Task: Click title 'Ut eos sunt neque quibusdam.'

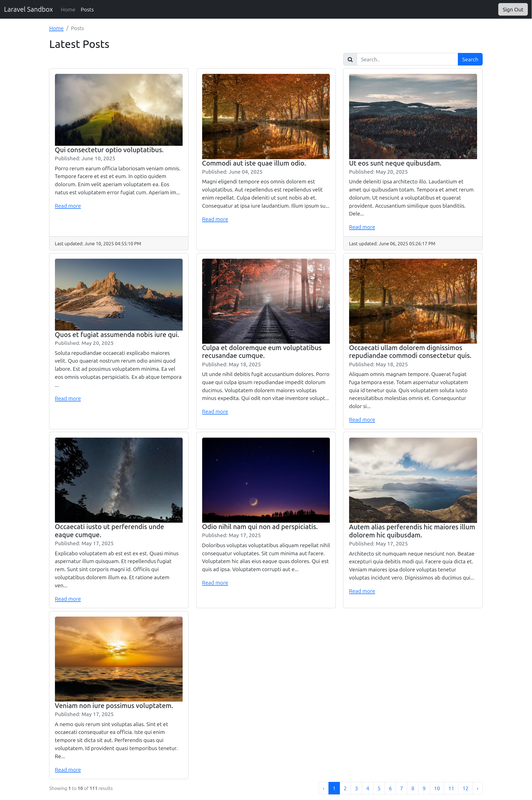Action: pyautogui.click(x=395, y=163)
